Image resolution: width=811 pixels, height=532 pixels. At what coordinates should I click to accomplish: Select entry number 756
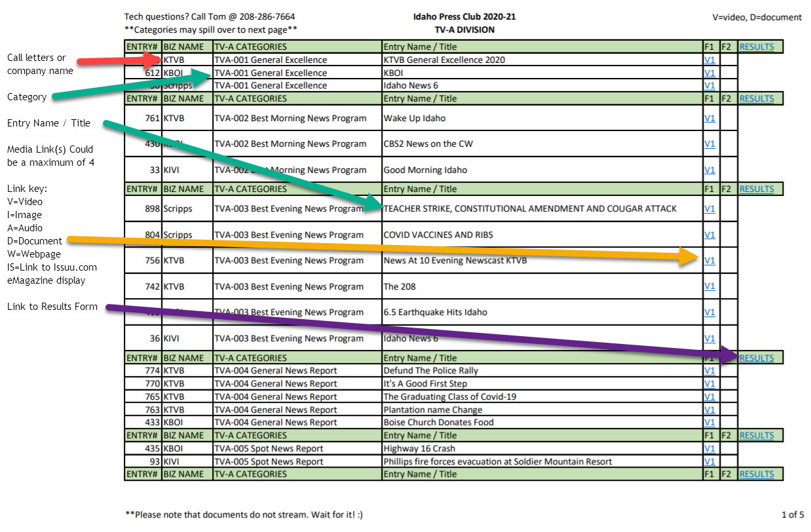[152, 260]
